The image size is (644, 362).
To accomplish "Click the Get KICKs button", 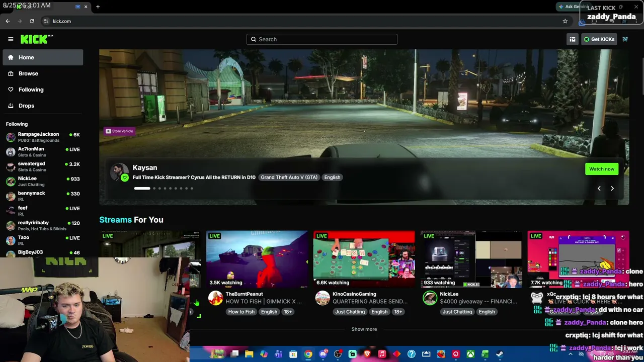I will (599, 39).
